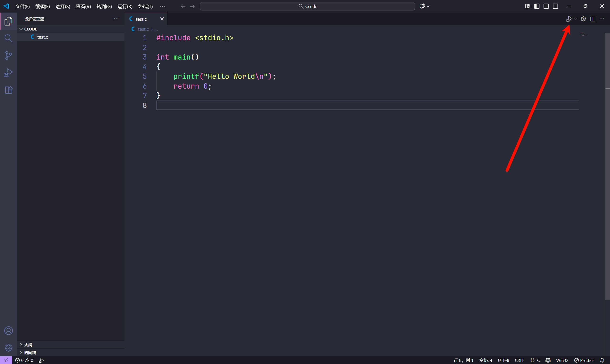Open the Run and Debug view
Screen dimensions: 610x364
click(8, 73)
